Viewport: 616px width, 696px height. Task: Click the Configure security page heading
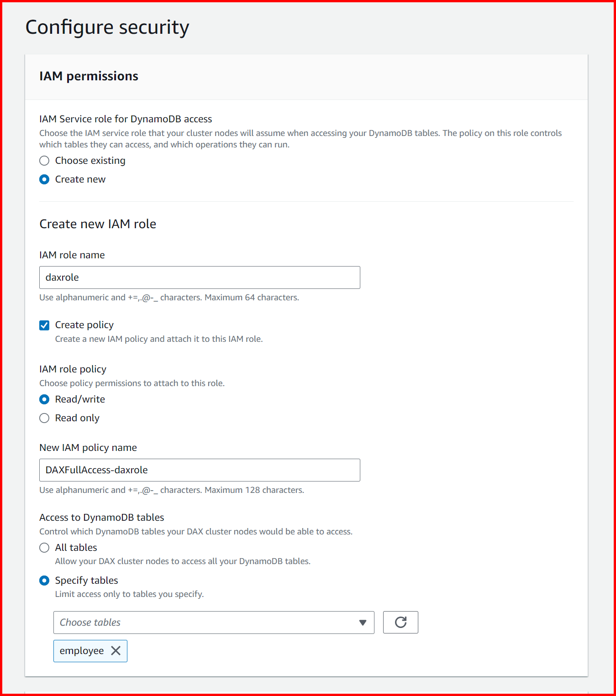point(107,27)
